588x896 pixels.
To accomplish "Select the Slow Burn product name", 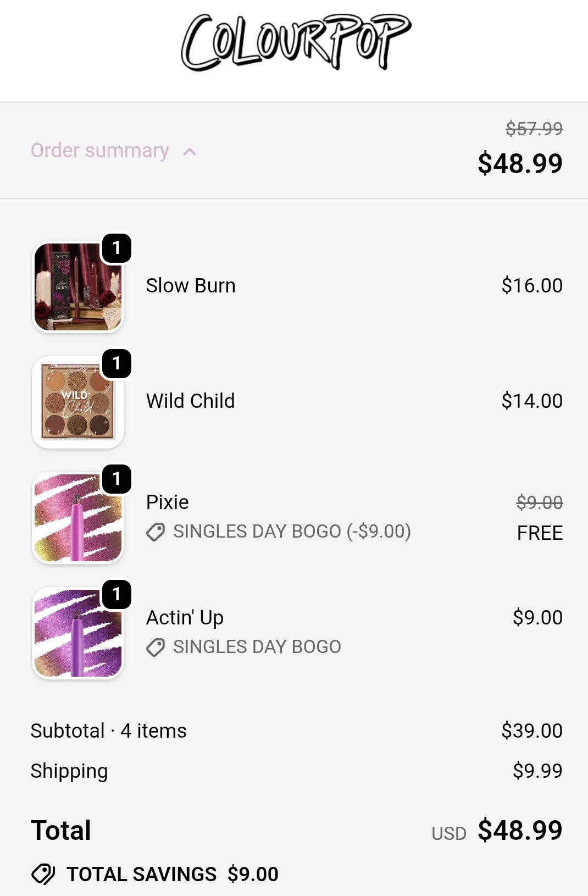I will [191, 286].
